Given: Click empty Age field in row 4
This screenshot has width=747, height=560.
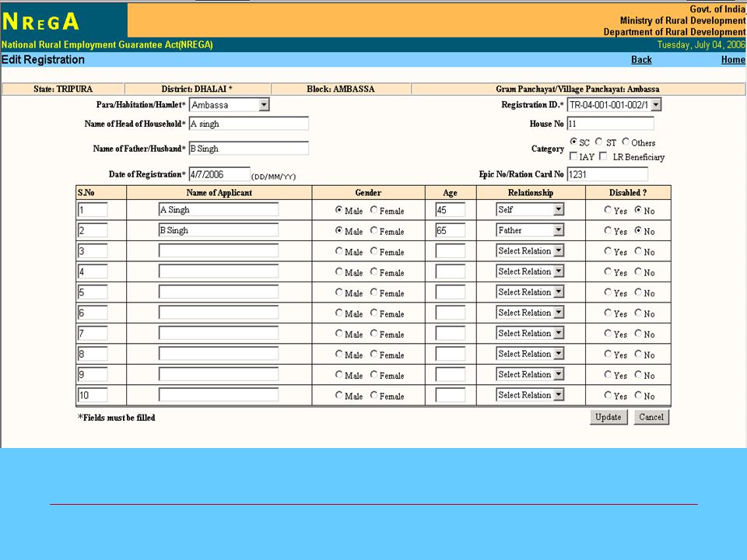Looking at the screenshot, I should [451, 271].
